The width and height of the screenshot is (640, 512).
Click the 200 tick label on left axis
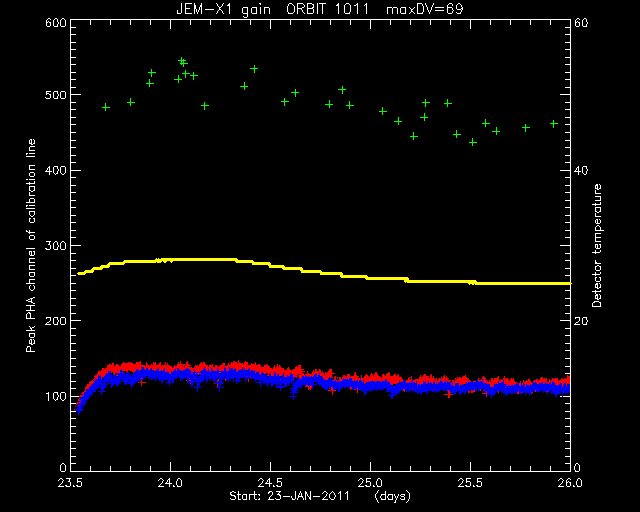tap(56, 321)
